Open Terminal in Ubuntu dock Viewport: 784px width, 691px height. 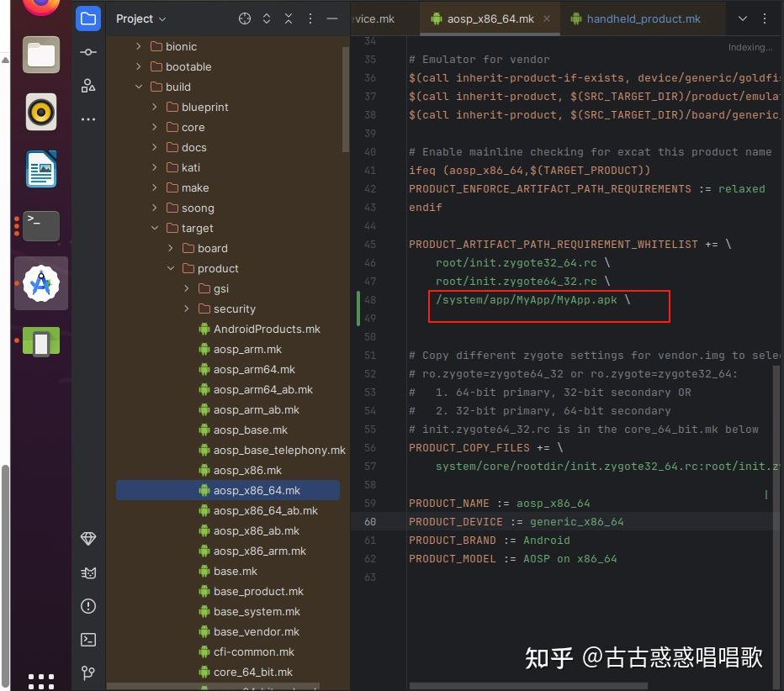click(41, 226)
